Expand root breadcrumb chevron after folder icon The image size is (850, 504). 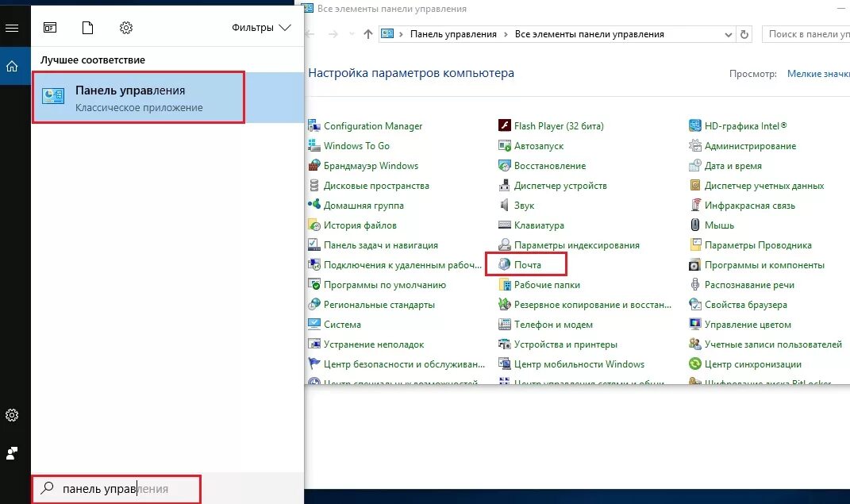coord(401,34)
